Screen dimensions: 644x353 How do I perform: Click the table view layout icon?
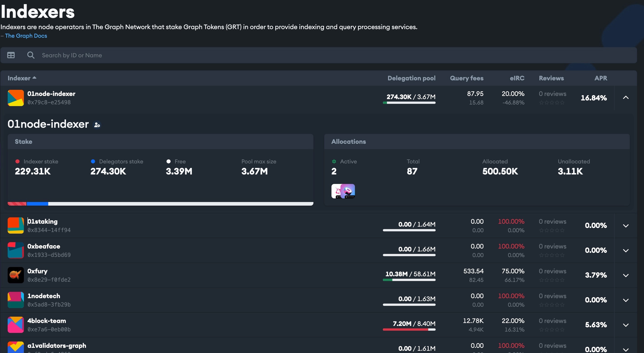tap(11, 55)
